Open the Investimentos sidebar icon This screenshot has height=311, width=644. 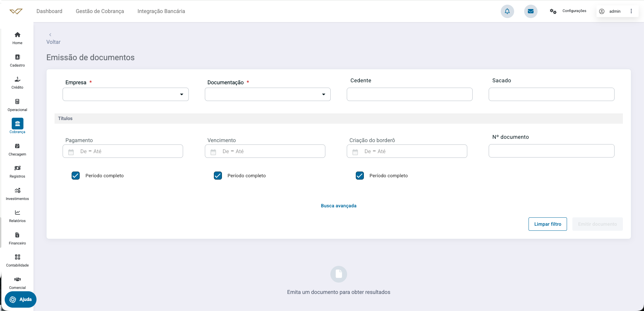(17, 191)
